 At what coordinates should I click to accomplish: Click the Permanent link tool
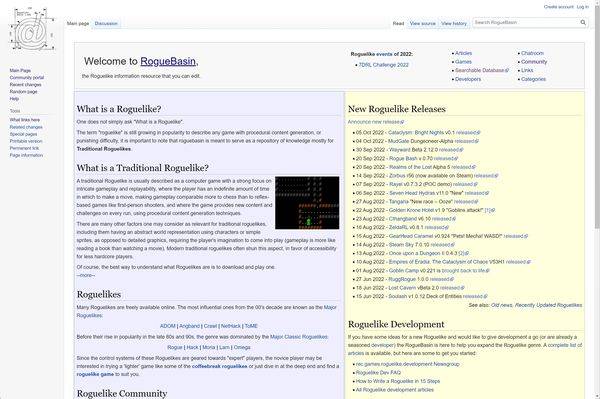24,148
